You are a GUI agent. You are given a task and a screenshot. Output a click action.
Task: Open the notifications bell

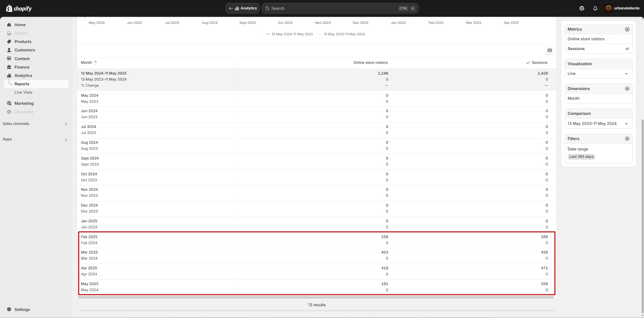pos(595,8)
